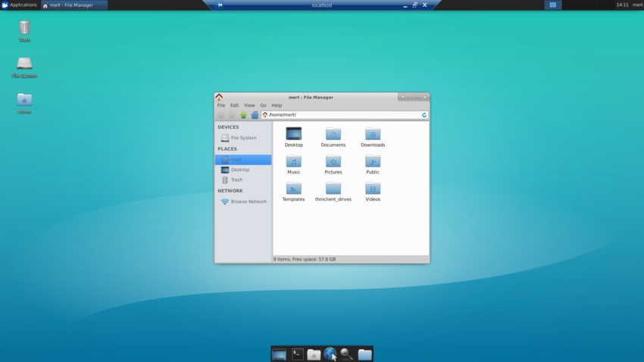Select Trash in sidebar places

click(x=236, y=180)
